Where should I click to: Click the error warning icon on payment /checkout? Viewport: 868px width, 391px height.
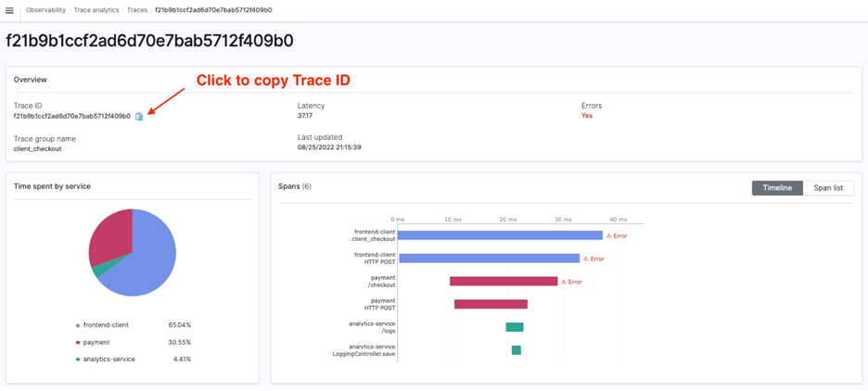pyautogui.click(x=564, y=282)
